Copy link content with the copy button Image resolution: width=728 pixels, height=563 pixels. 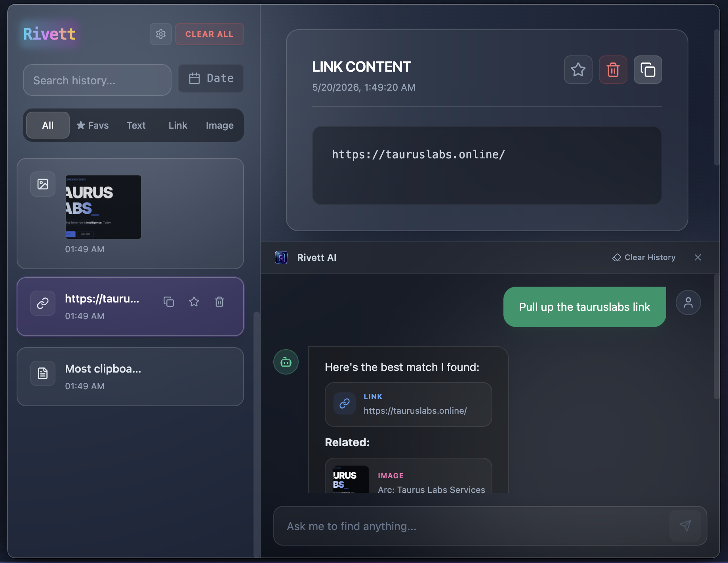tap(648, 70)
